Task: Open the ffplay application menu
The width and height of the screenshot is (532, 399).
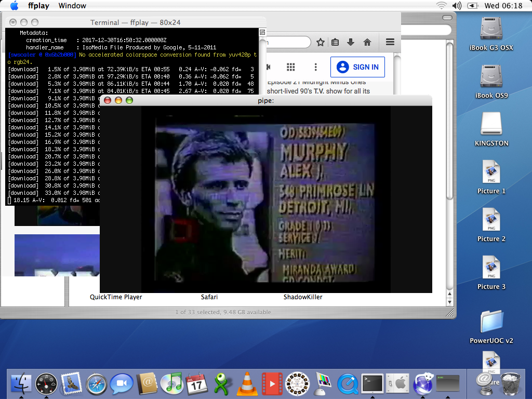Action: coord(38,6)
